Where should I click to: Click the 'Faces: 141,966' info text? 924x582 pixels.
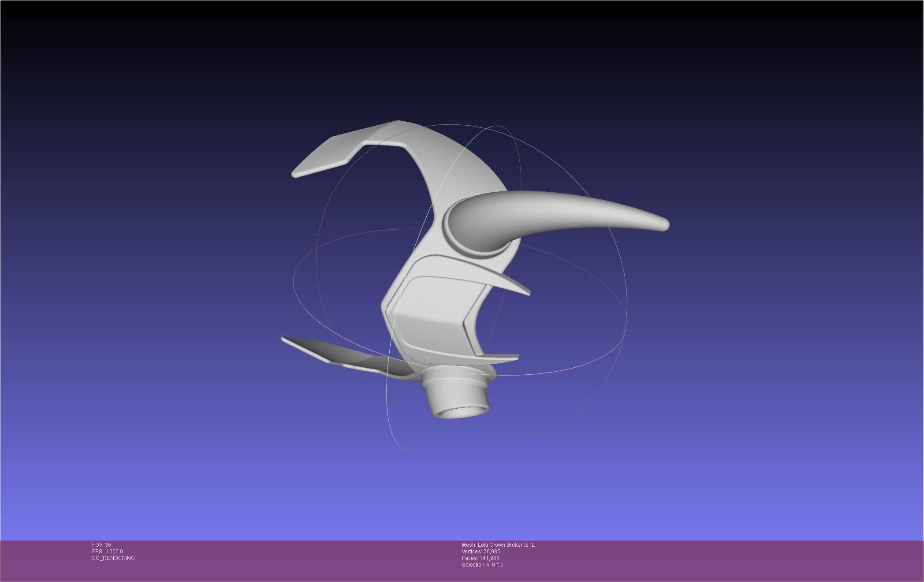click(x=481, y=558)
